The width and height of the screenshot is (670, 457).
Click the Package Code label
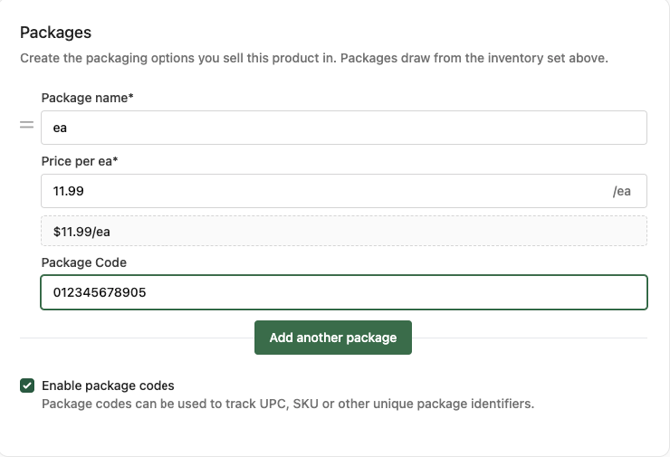[84, 263]
